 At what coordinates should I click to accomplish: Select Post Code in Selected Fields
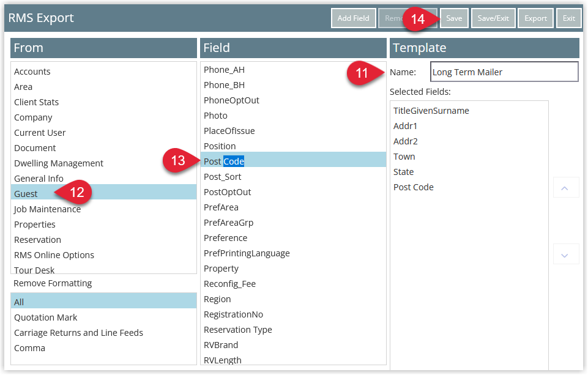tap(469, 187)
